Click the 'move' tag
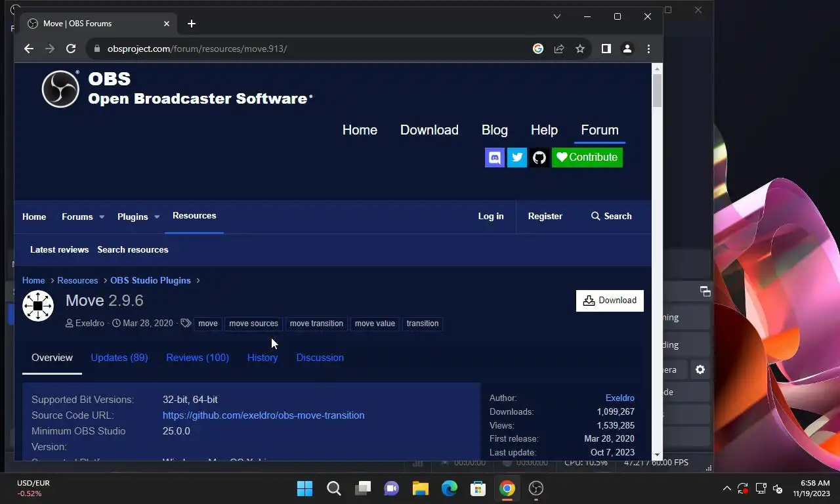The width and height of the screenshot is (840, 504). (207, 324)
